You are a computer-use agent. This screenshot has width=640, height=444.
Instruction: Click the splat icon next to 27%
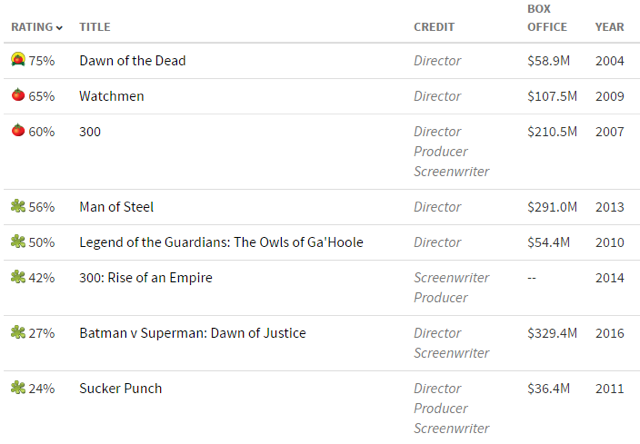coord(18,332)
